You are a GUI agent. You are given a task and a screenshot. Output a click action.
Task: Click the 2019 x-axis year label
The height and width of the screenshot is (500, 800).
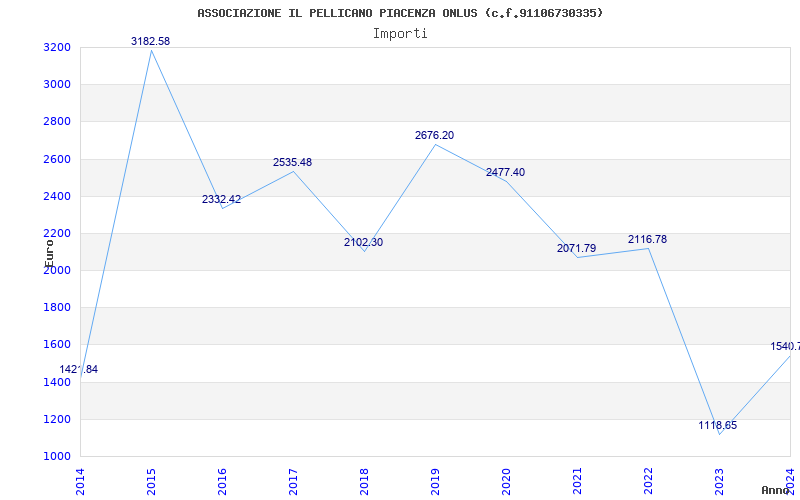pos(435,482)
